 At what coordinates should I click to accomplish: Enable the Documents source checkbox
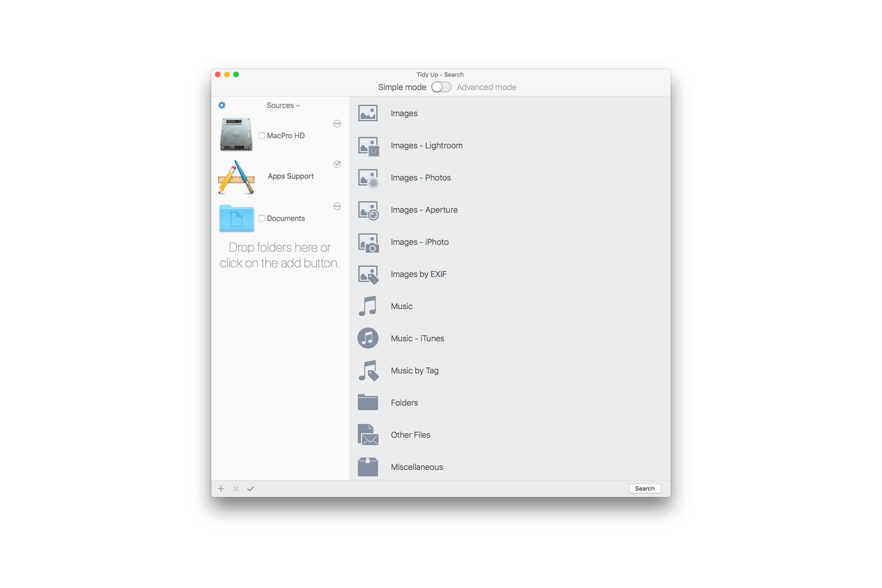pos(262,218)
